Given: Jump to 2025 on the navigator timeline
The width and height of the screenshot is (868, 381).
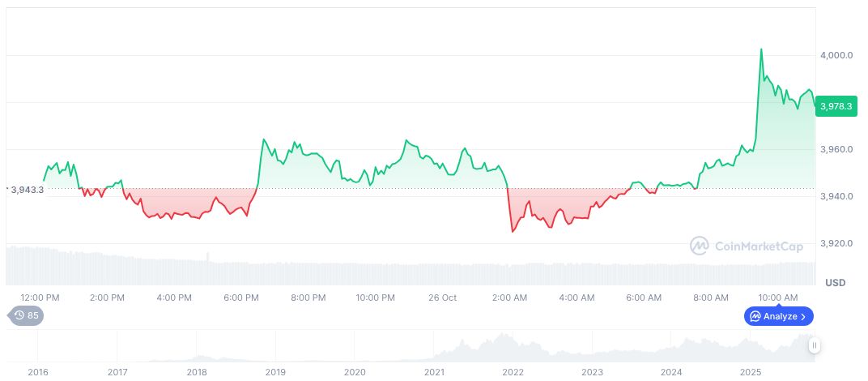Looking at the screenshot, I should click(751, 372).
